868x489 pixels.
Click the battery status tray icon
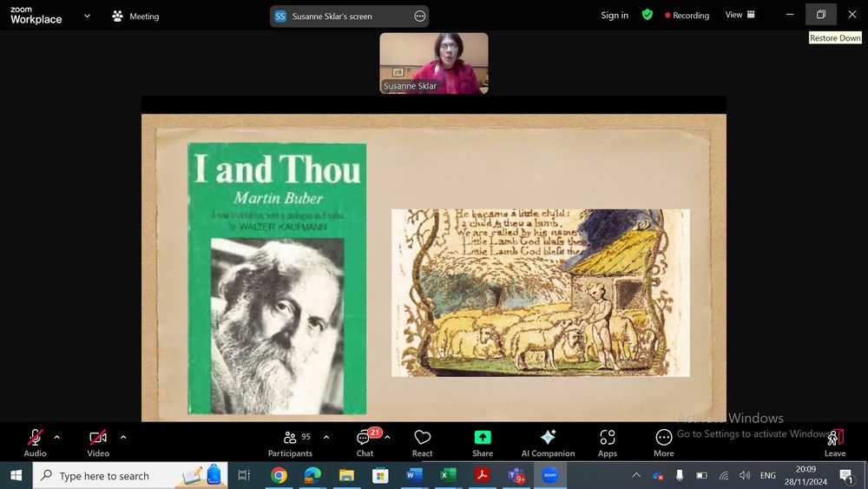701,475
